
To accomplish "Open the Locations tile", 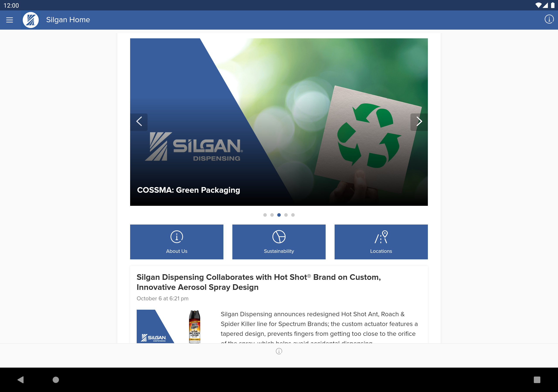I will (x=381, y=242).
